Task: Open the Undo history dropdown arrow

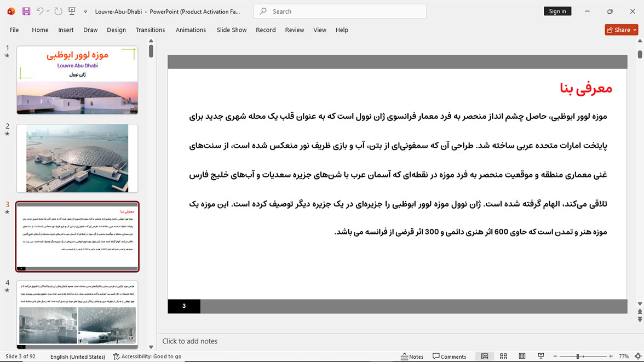Action: tap(48, 12)
